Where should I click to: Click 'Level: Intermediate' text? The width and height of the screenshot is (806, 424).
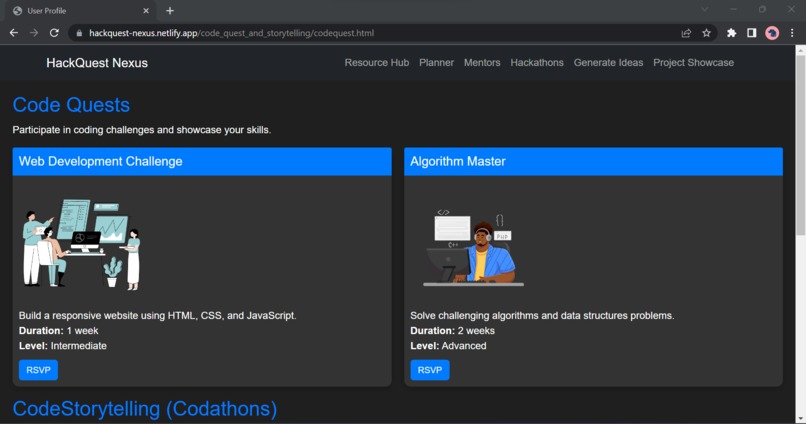pos(63,346)
